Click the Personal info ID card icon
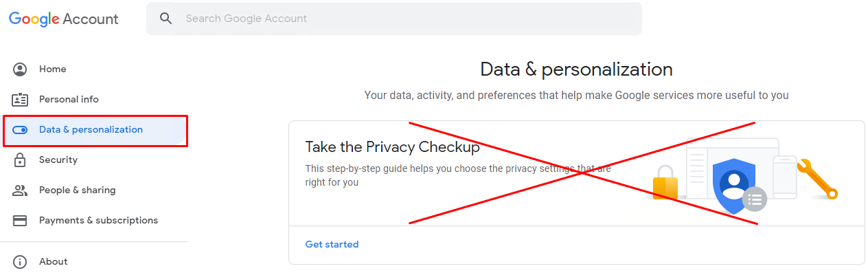Viewport: 868px width, 273px height. [x=20, y=100]
